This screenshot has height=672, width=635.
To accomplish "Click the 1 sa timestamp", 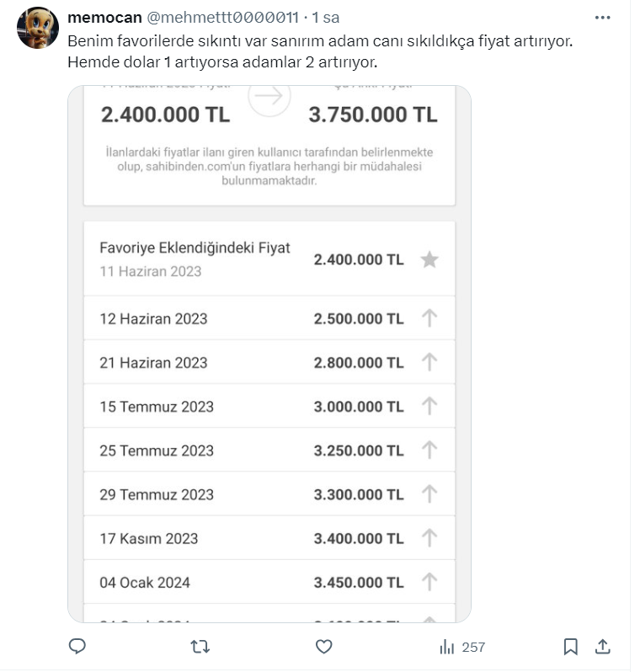I will [x=325, y=18].
